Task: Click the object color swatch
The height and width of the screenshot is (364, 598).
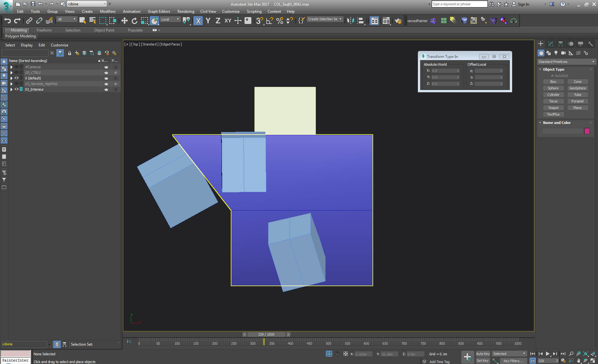Action: (x=587, y=131)
